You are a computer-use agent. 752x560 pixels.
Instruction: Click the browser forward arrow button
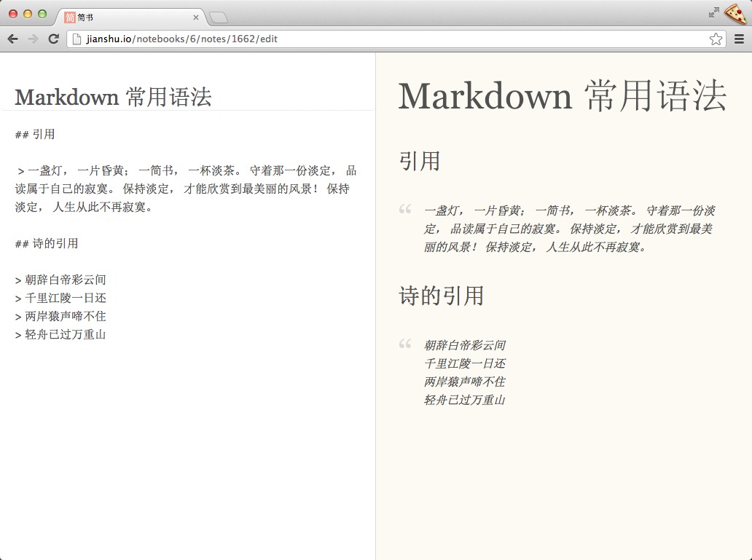click(x=33, y=39)
